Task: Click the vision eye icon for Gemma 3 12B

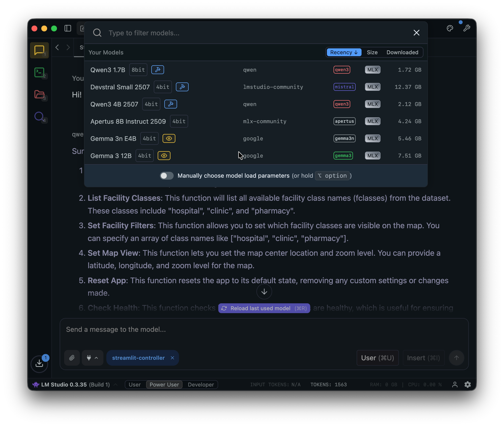Action: pos(164,156)
